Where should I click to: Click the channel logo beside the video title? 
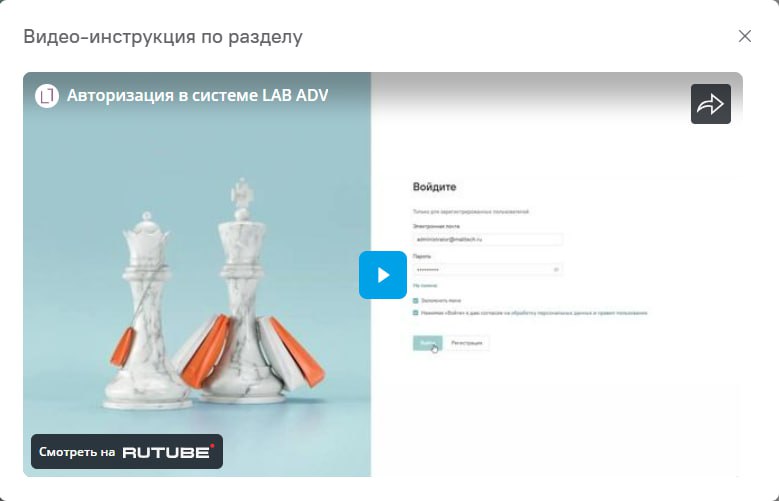[x=47, y=96]
